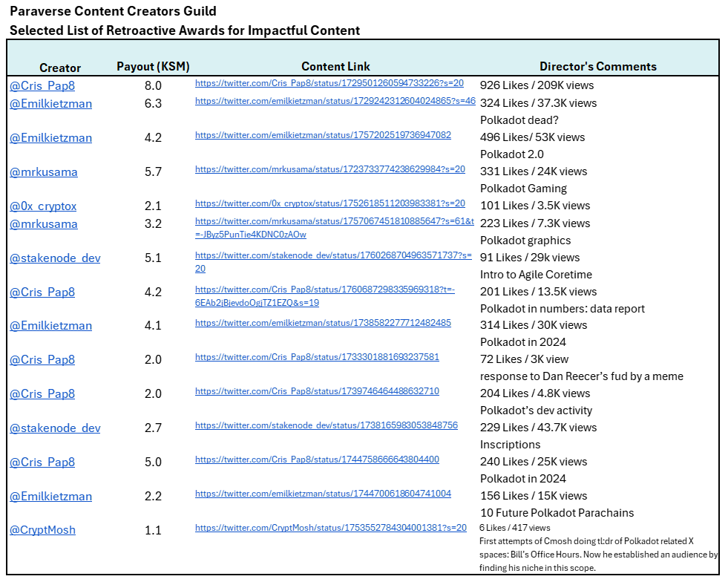
Task: Open @mrkusama creator link in 5.7 payout row
Action: [44, 172]
